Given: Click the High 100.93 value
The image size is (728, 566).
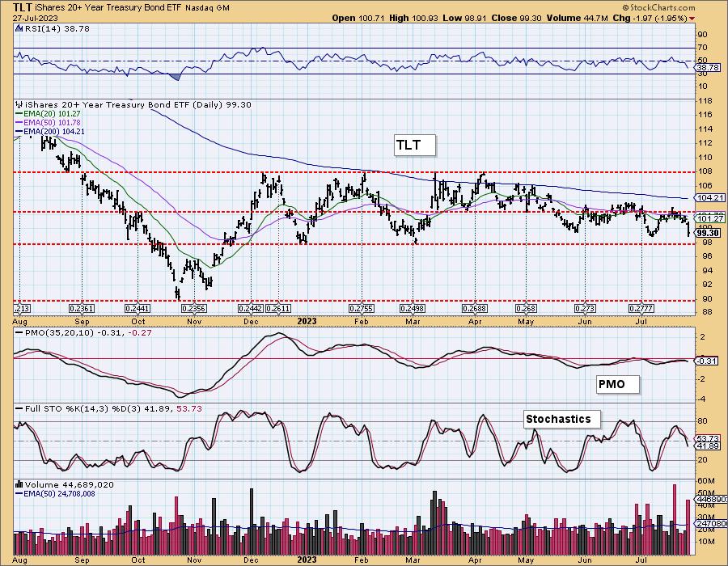Looking at the screenshot, I should (x=413, y=18).
